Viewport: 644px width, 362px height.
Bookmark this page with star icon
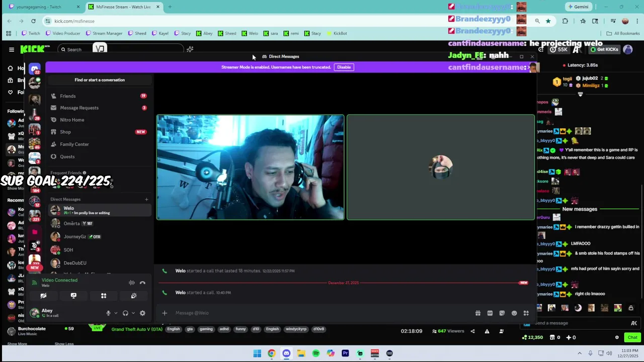[x=548, y=21]
